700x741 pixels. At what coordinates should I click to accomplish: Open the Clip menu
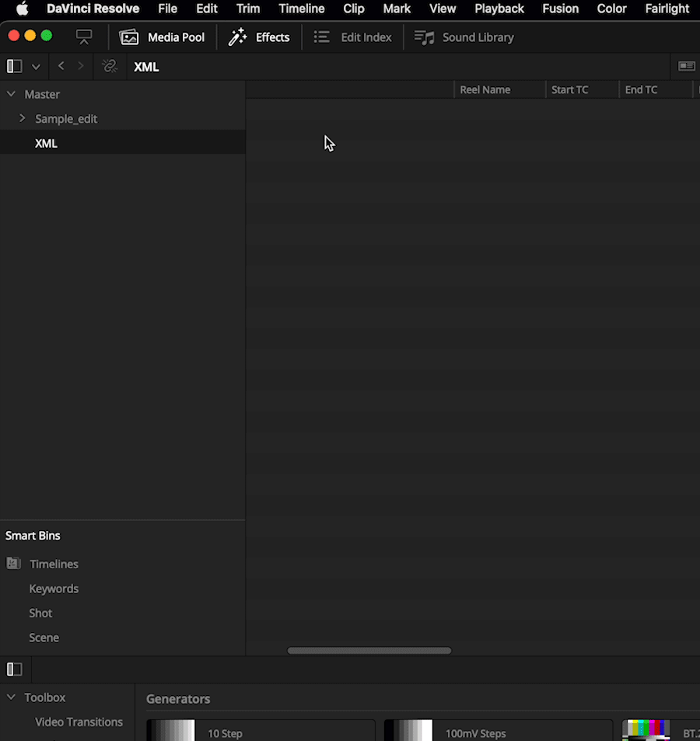point(354,9)
